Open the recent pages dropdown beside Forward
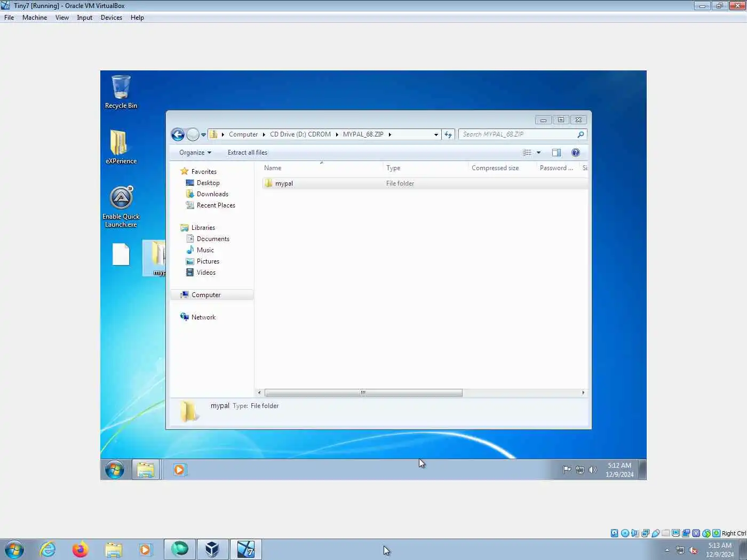The image size is (747, 560). coord(203,135)
